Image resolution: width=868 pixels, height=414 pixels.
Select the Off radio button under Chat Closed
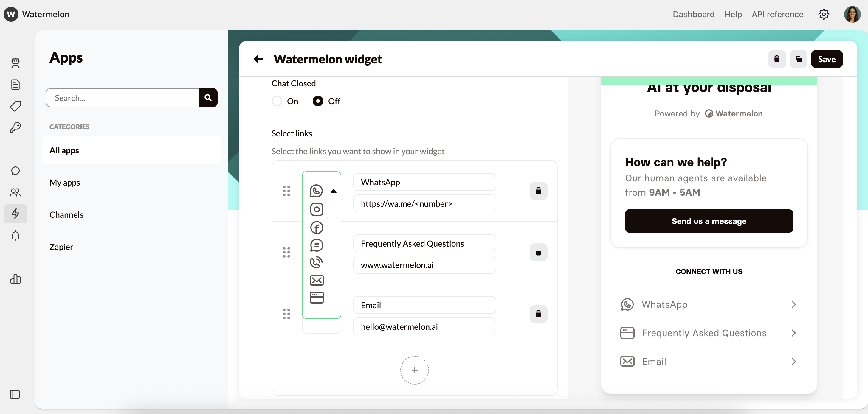[318, 101]
